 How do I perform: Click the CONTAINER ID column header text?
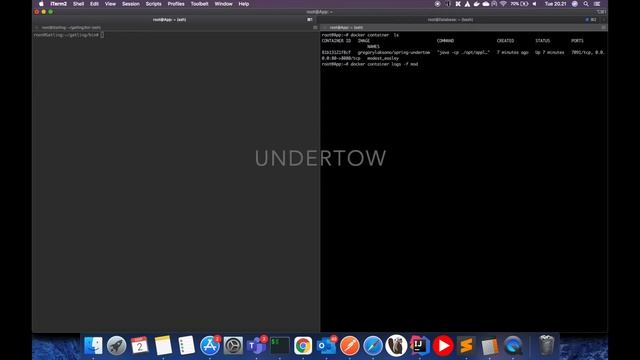[336, 41]
